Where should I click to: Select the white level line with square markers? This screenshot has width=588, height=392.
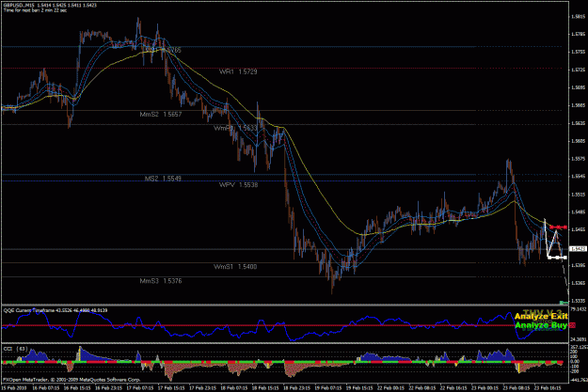pos(557,258)
